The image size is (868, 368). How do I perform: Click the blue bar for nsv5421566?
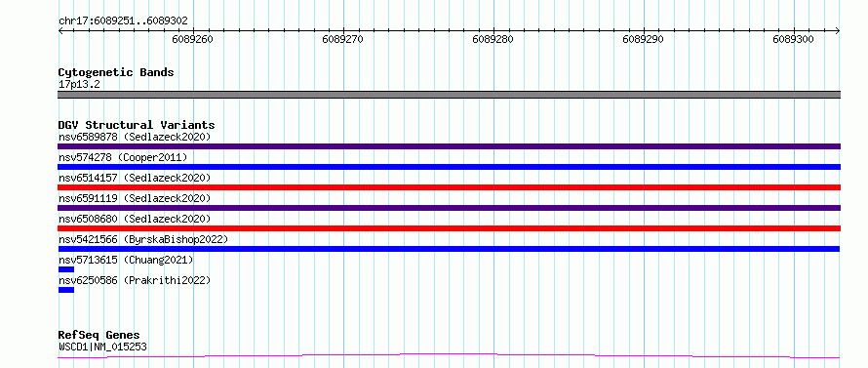(x=449, y=249)
